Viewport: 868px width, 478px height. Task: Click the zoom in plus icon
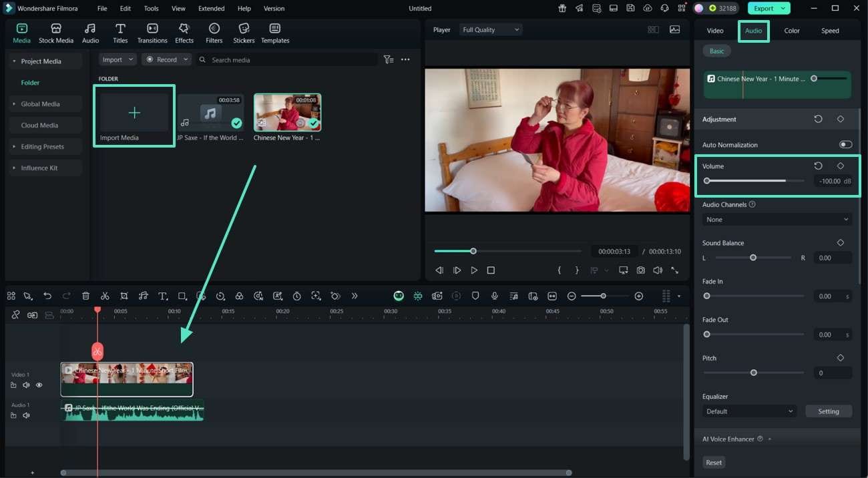click(639, 296)
